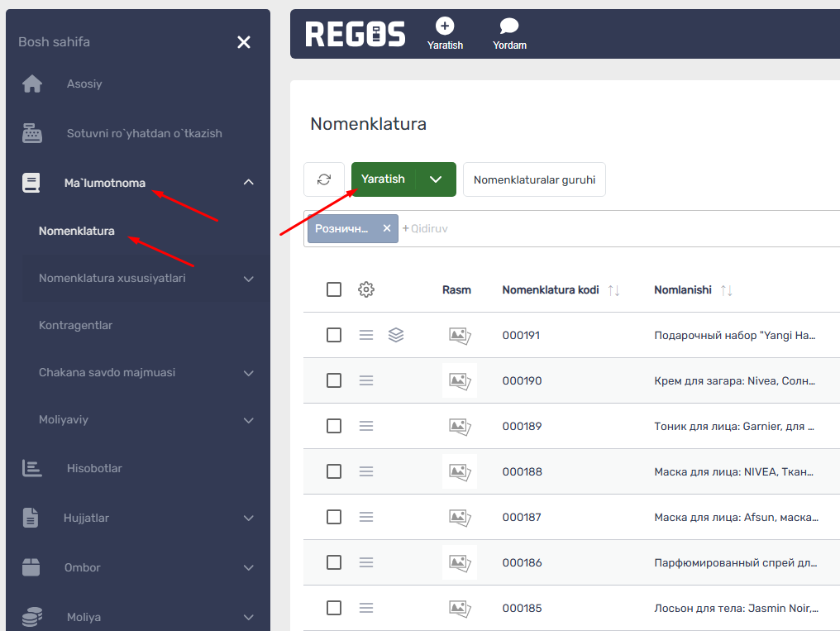Click the Yaratish plus icon in header
Screen dimensions: 840x631
(445, 26)
